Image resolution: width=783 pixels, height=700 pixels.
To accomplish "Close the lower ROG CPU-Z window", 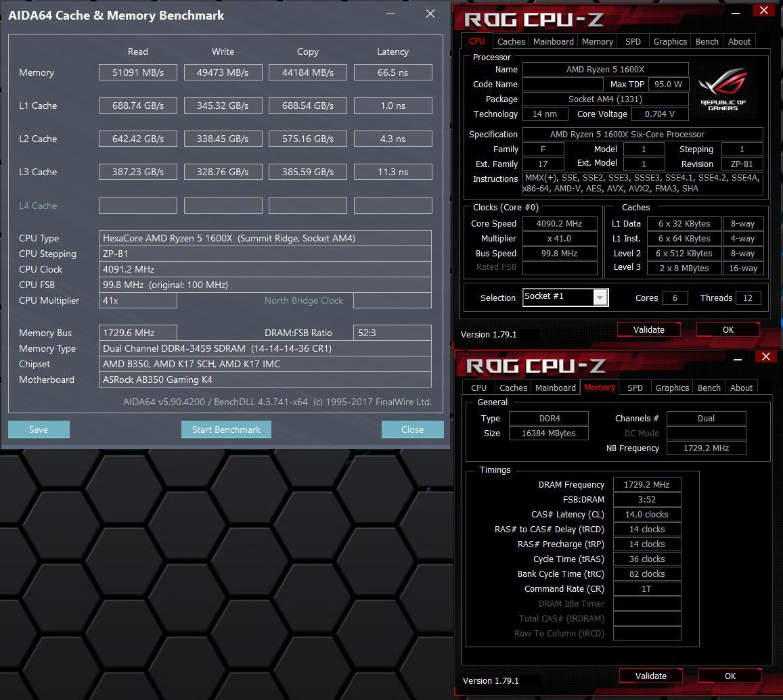I will tap(765, 356).
